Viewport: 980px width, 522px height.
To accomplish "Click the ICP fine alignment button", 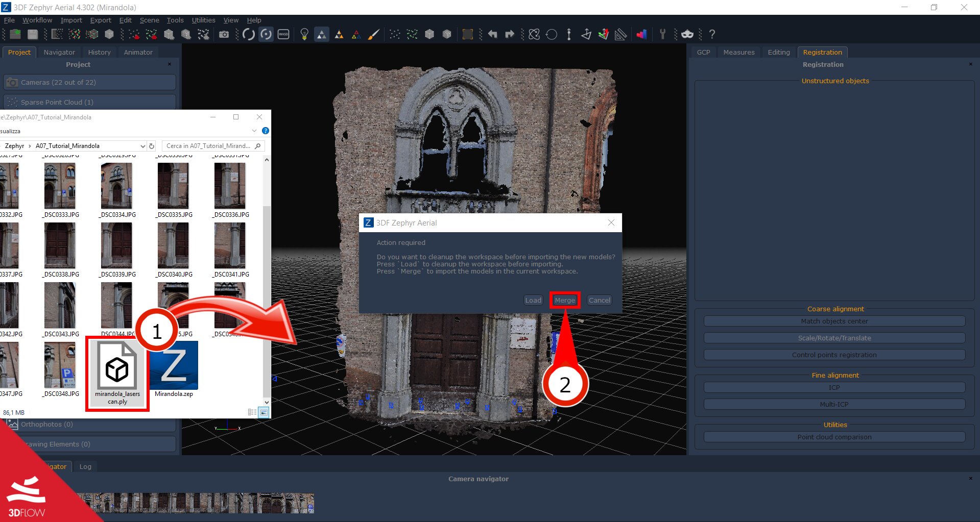I will point(834,387).
